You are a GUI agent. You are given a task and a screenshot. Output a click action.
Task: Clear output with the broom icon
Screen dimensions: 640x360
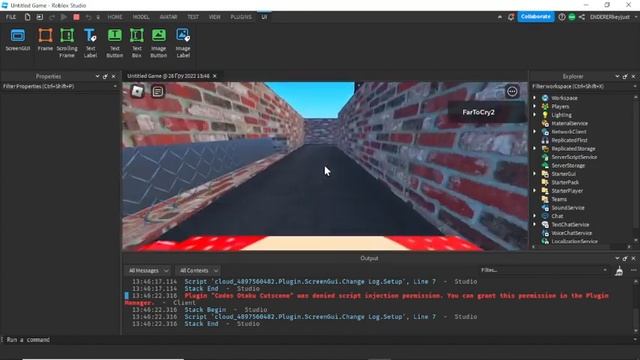[619, 271]
